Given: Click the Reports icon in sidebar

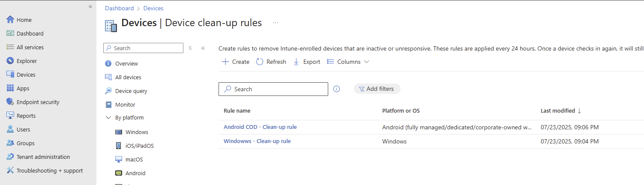Looking at the screenshot, I should [10, 116].
